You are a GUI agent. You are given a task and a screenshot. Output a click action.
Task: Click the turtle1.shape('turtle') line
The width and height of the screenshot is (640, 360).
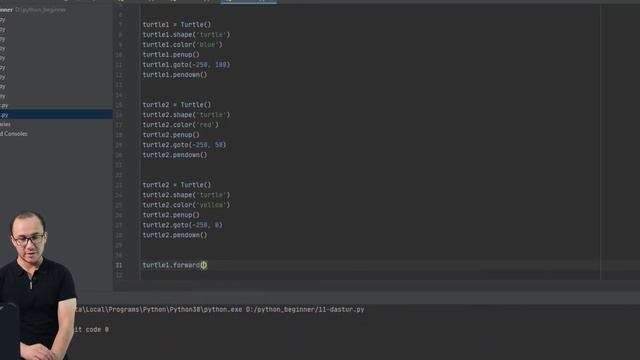click(x=186, y=35)
